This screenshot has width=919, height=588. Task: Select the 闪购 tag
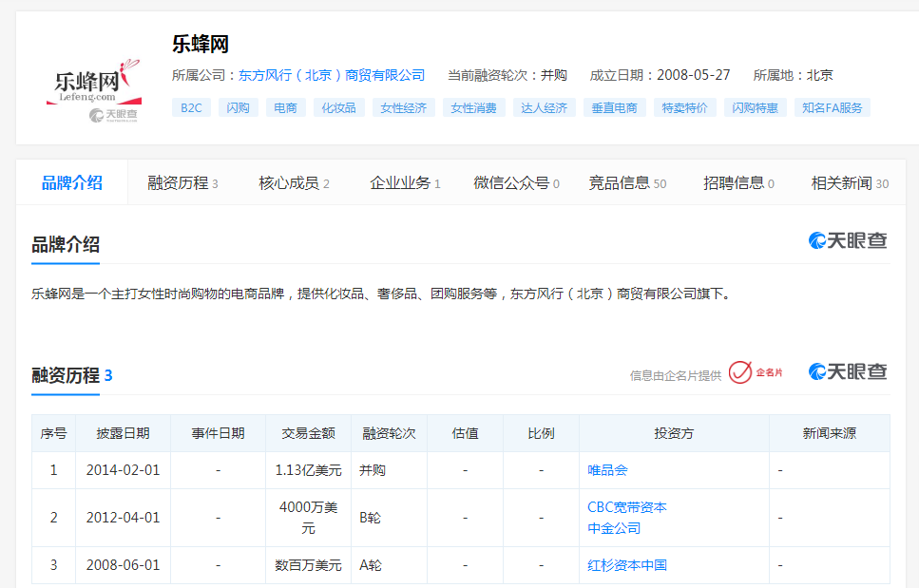(238, 108)
